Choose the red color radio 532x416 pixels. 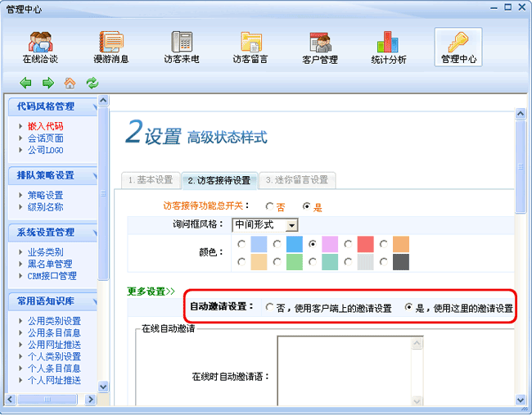348,244
